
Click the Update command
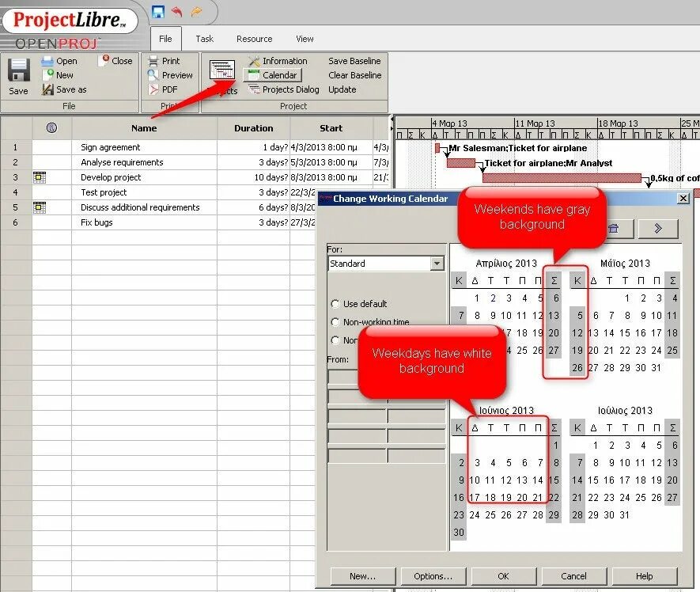(342, 89)
